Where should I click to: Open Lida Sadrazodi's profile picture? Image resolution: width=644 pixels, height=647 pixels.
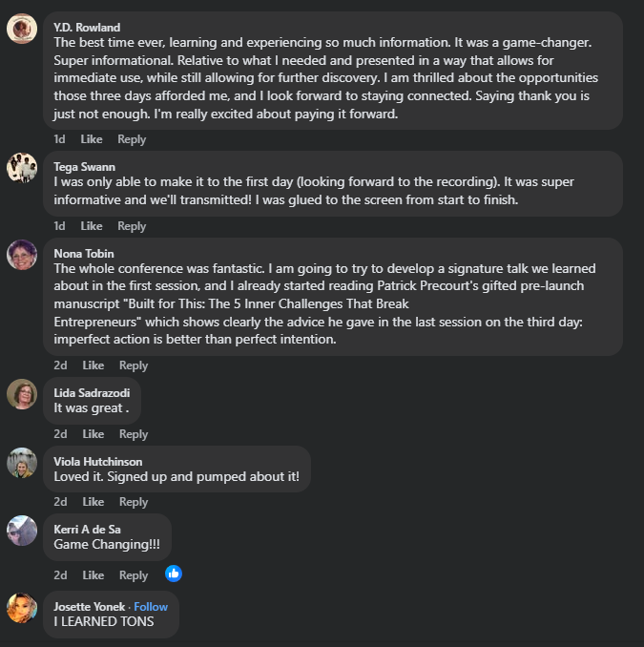tap(22, 394)
